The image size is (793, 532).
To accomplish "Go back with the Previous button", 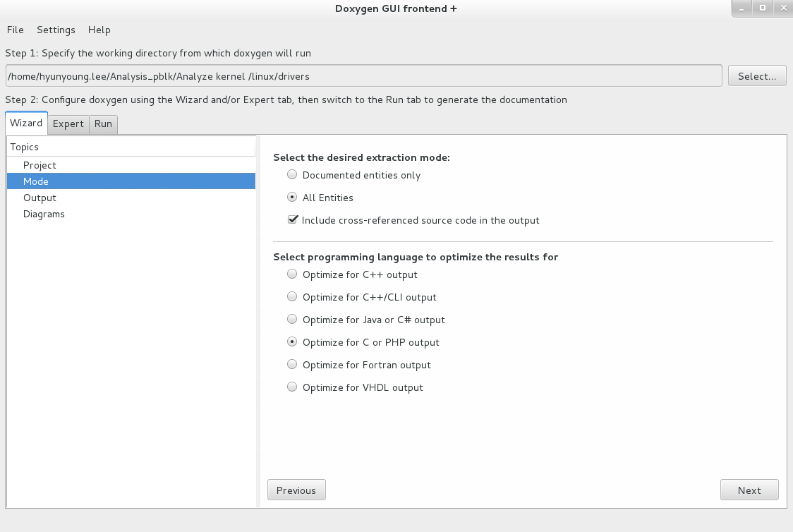I will pos(296,490).
